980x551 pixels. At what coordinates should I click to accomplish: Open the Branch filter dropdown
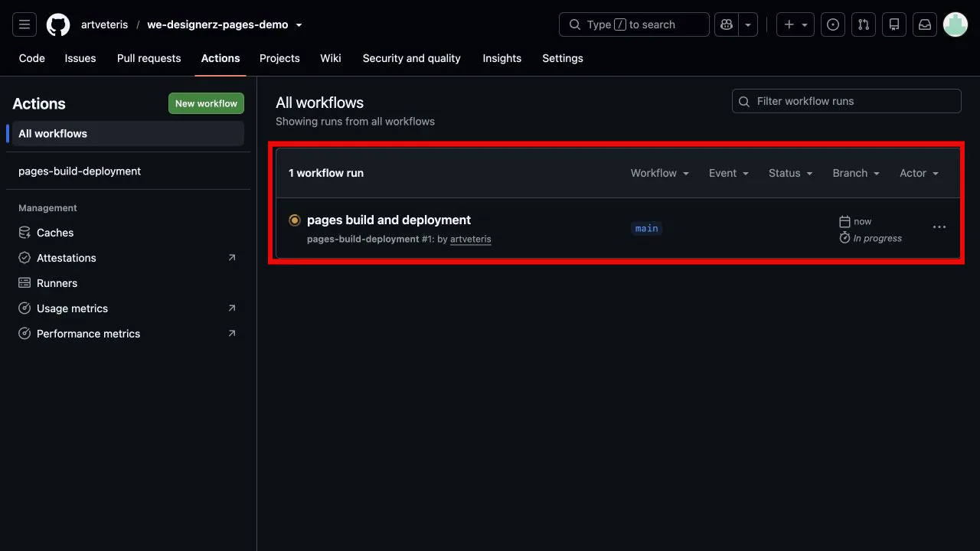(x=856, y=173)
